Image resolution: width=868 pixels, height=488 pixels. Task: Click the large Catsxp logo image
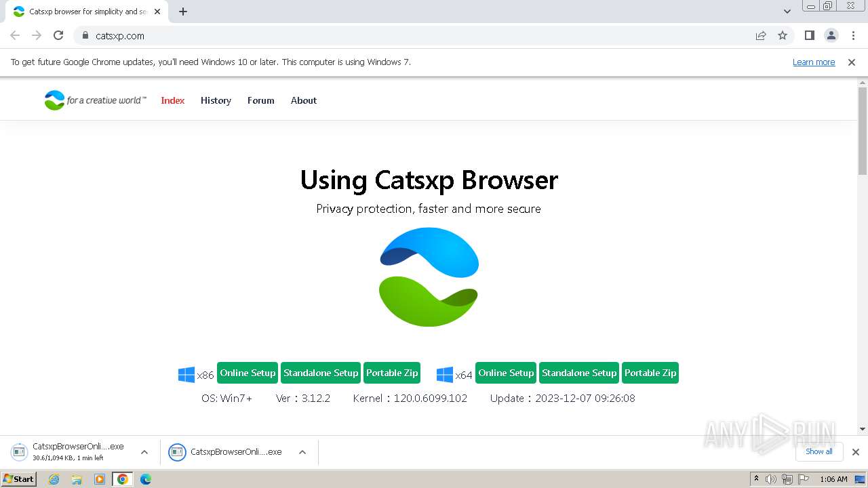[429, 277]
